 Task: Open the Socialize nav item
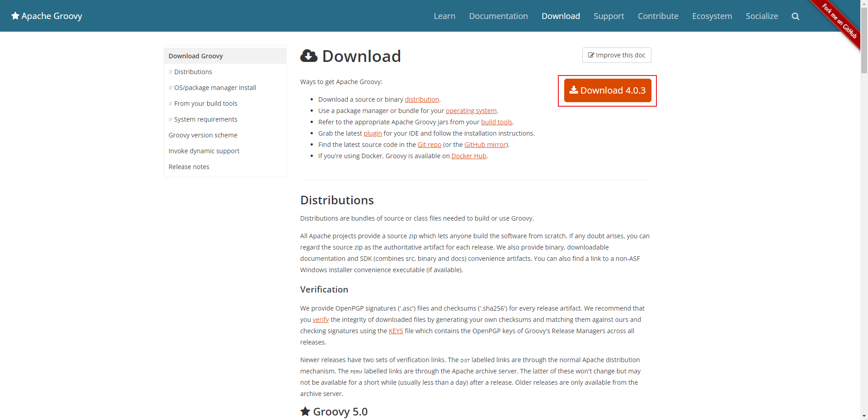click(762, 16)
